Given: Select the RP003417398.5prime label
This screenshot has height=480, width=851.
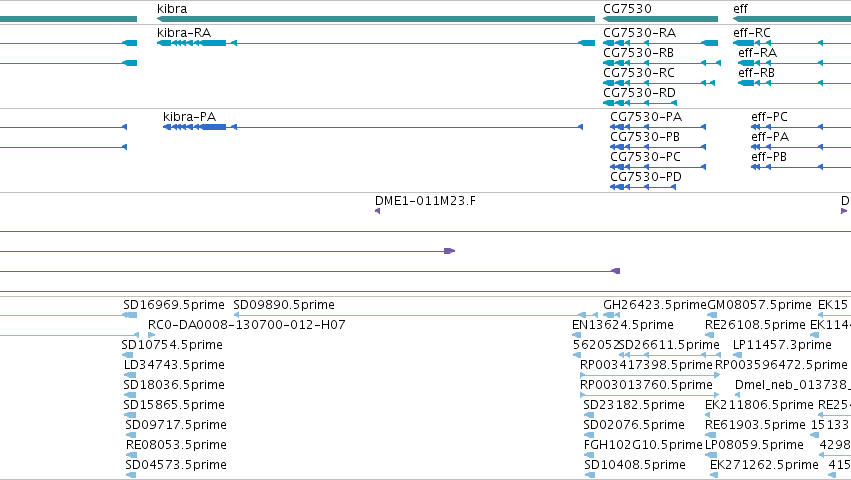Looking at the screenshot, I should (646, 365).
